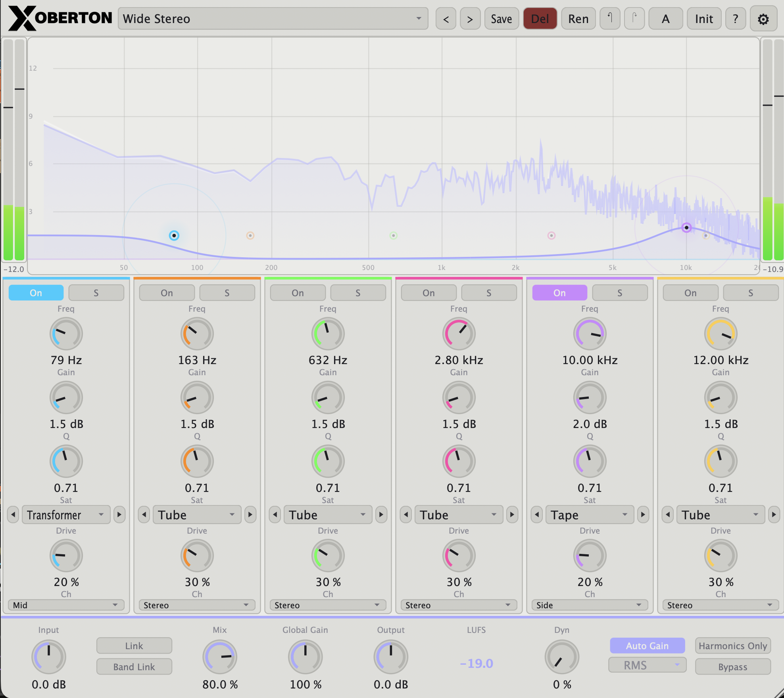The height and width of the screenshot is (698, 784).
Task: Open the Transformer saturation dropdown
Action: [x=66, y=515]
